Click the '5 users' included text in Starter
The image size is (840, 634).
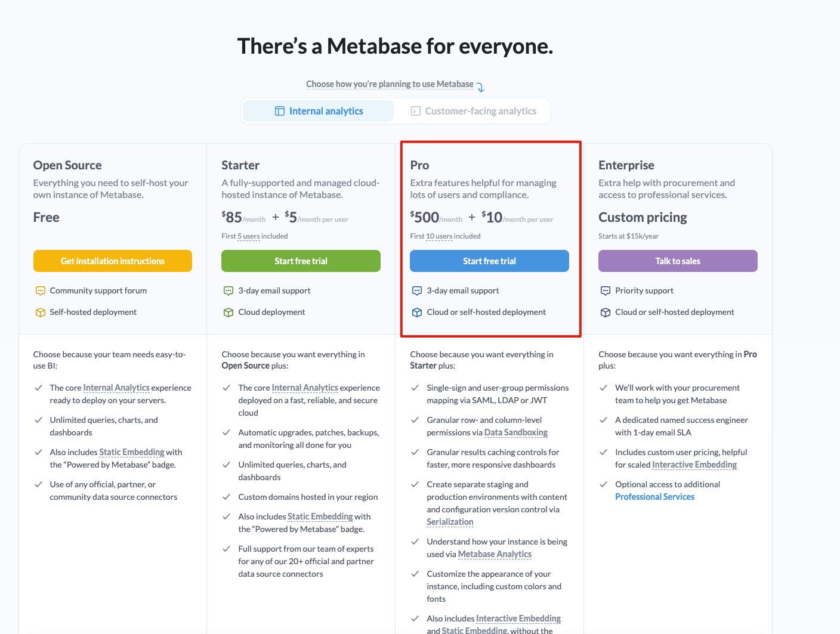click(249, 236)
